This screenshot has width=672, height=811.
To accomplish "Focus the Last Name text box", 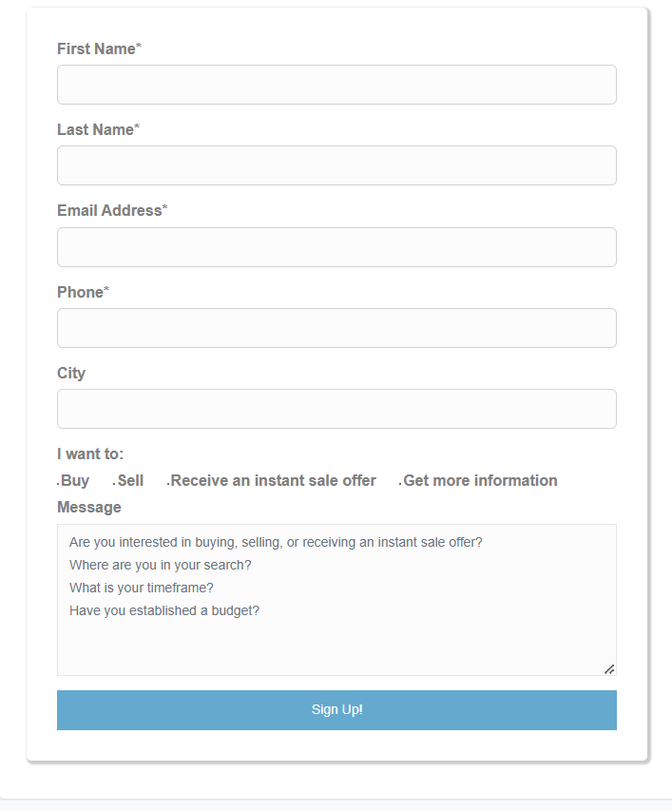I will [x=336, y=165].
